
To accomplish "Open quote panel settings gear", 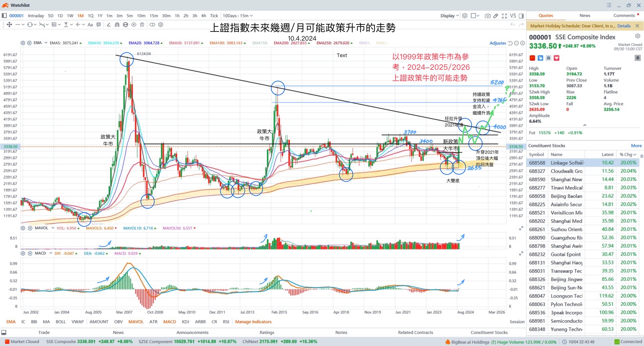I will click(638, 36).
